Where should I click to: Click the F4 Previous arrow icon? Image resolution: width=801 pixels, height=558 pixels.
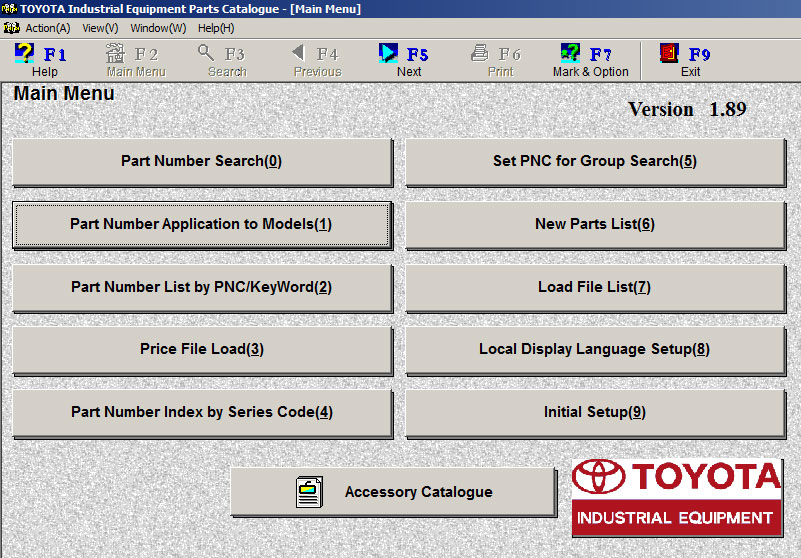tap(298, 53)
